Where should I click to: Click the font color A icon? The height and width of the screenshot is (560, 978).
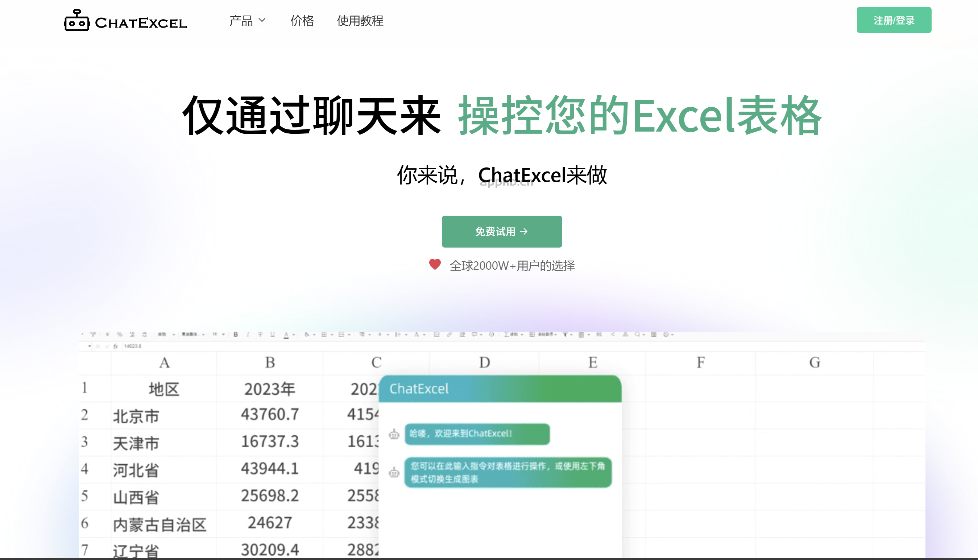pyautogui.click(x=286, y=335)
